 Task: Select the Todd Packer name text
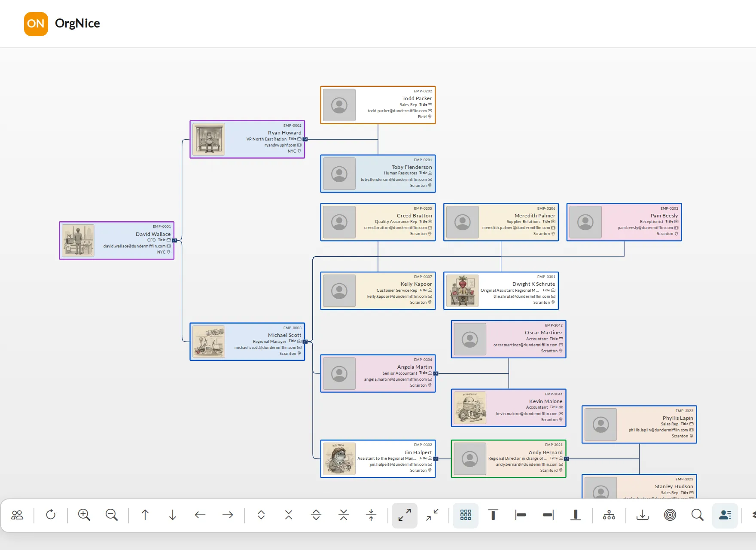[x=417, y=98]
